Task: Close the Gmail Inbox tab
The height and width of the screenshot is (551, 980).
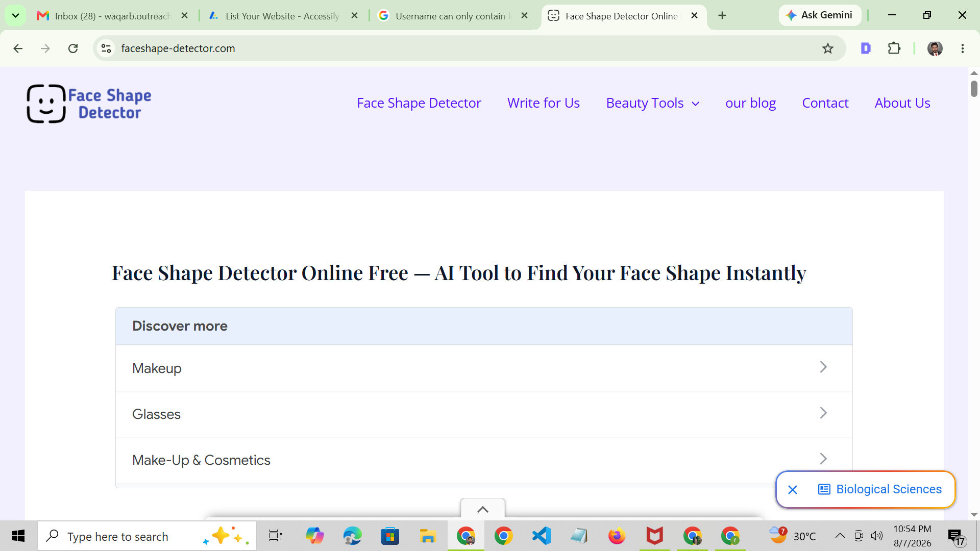Action: point(185,16)
